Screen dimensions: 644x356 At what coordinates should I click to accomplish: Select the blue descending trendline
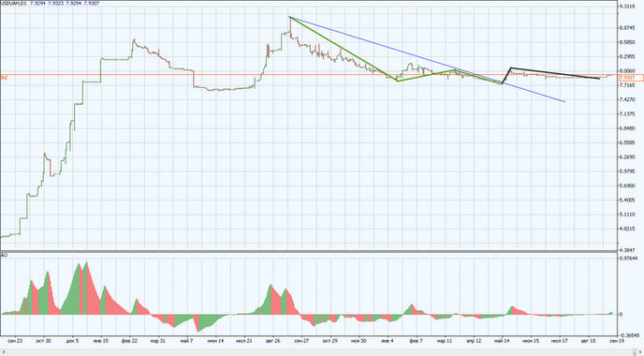pos(427,59)
